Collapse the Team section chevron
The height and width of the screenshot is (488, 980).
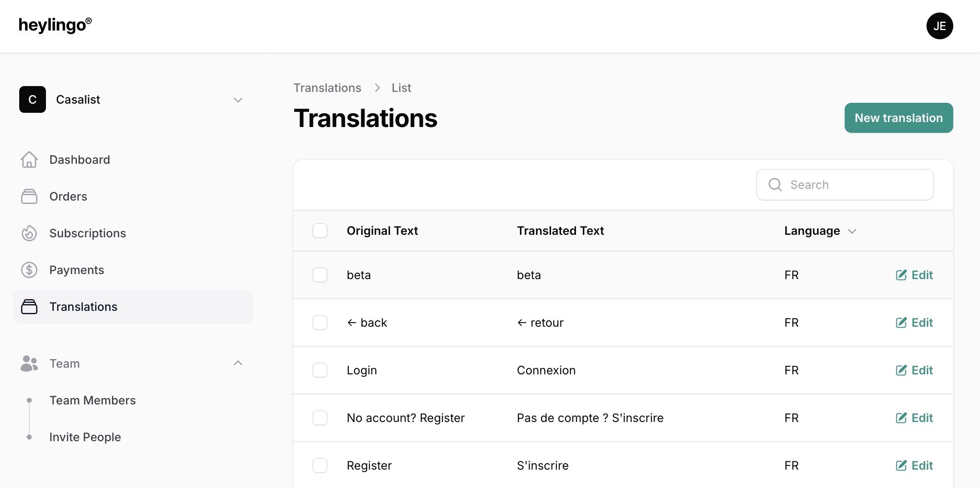click(x=238, y=363)
